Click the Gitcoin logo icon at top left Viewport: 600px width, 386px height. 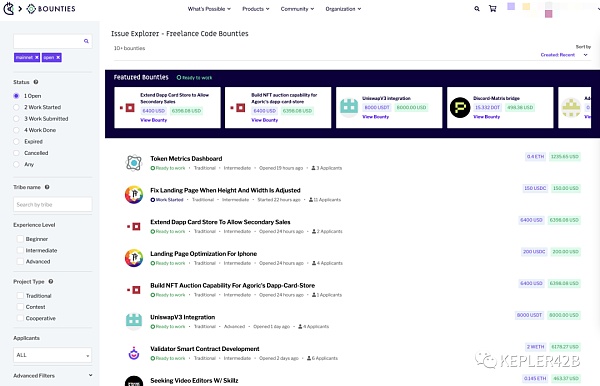click(x=8, y=8)
